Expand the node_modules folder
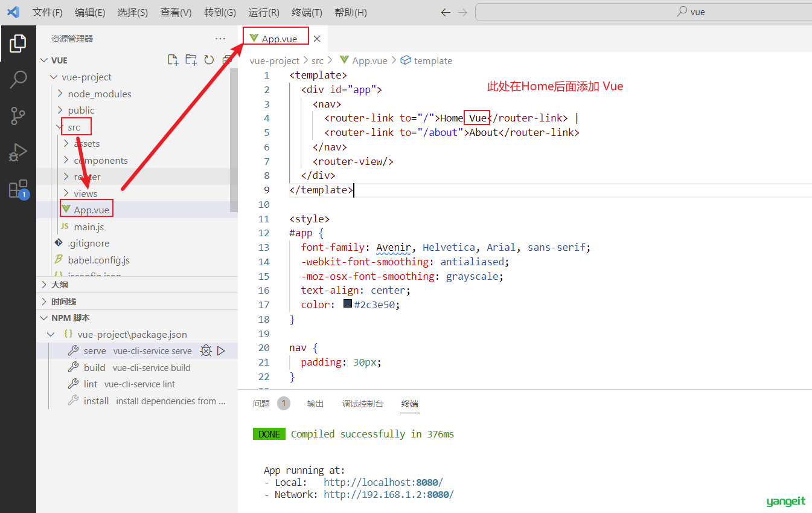Viewport: 812px width, 513px height. [x=60, y=94]
